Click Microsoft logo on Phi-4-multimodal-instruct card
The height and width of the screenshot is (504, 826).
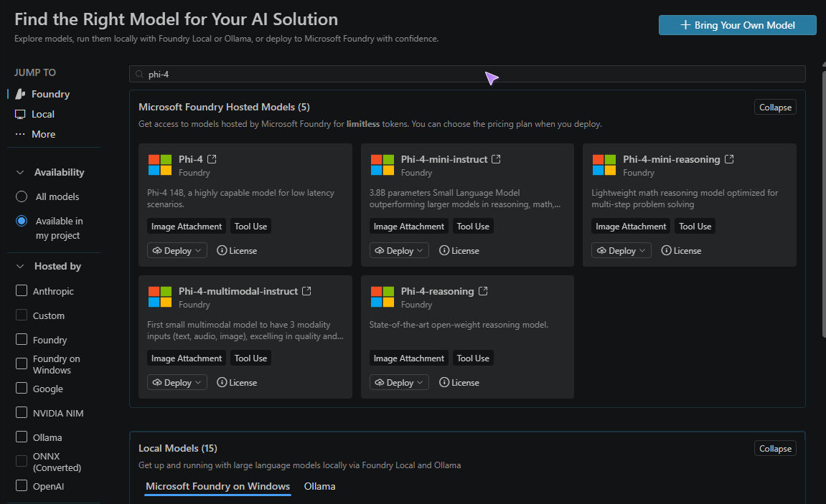[160, 297]
